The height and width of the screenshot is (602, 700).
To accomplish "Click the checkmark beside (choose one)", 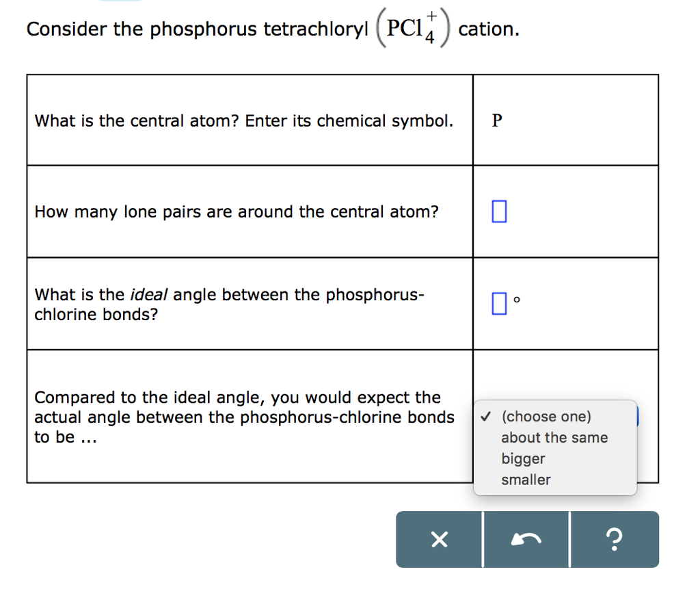I will [486, 416].
